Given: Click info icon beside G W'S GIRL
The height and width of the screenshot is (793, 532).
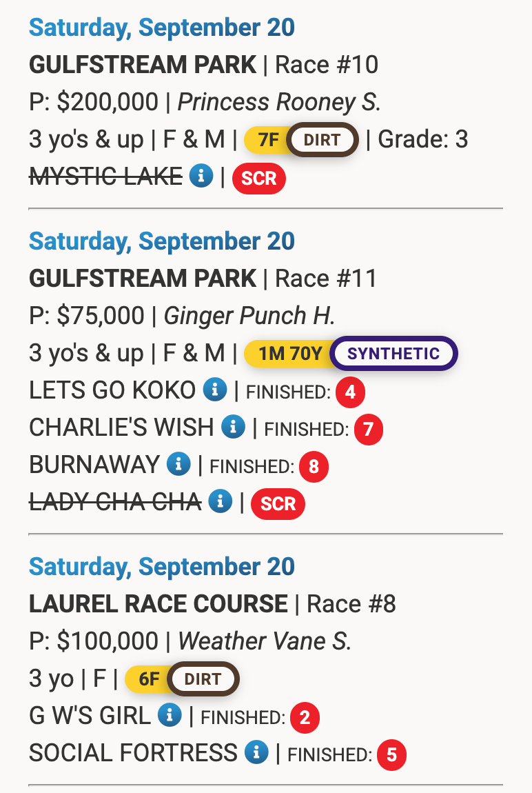Looking at the screenshot, I should tap(169, 716).
